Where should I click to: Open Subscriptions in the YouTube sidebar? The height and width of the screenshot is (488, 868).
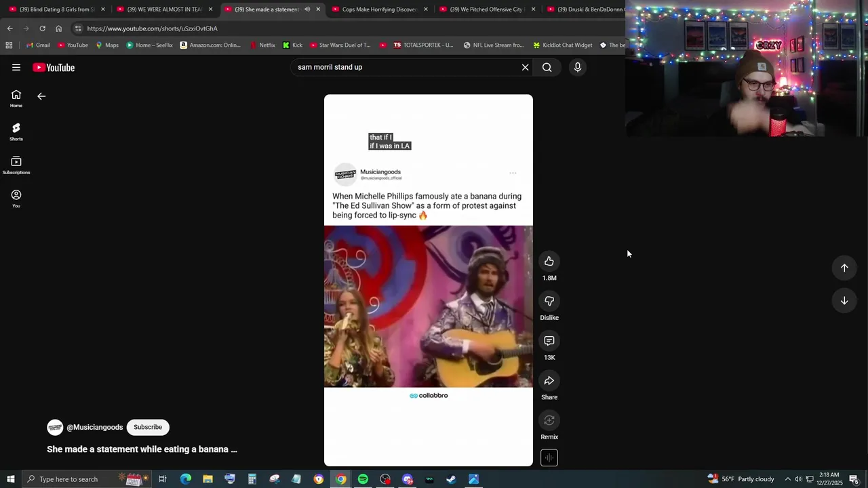[16, 165]
